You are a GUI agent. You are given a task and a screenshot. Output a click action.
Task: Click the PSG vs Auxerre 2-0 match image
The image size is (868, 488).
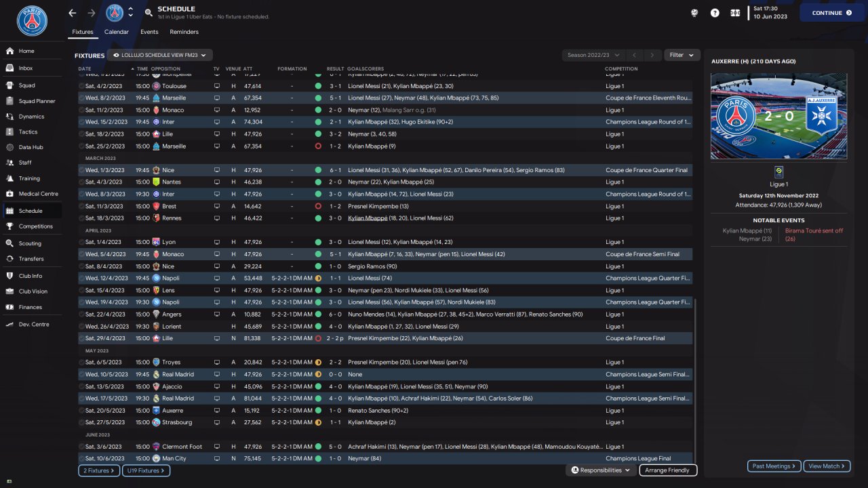point(778,116)
